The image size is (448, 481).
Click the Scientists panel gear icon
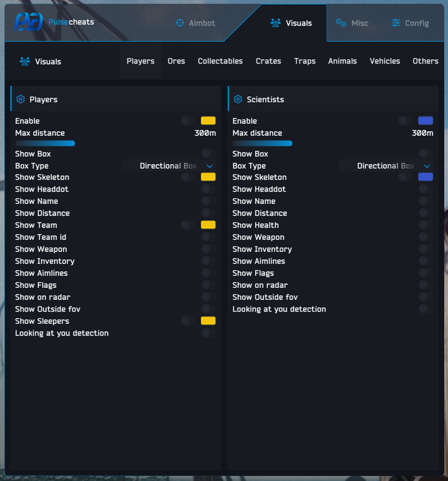238,99
